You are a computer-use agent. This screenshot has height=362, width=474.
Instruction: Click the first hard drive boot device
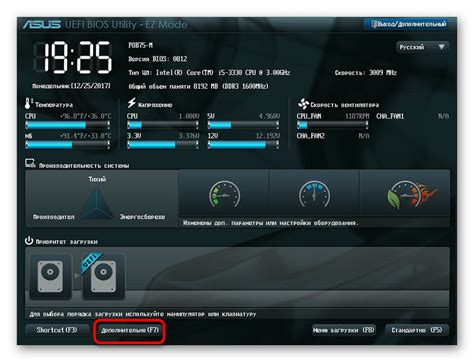[50, 276]
